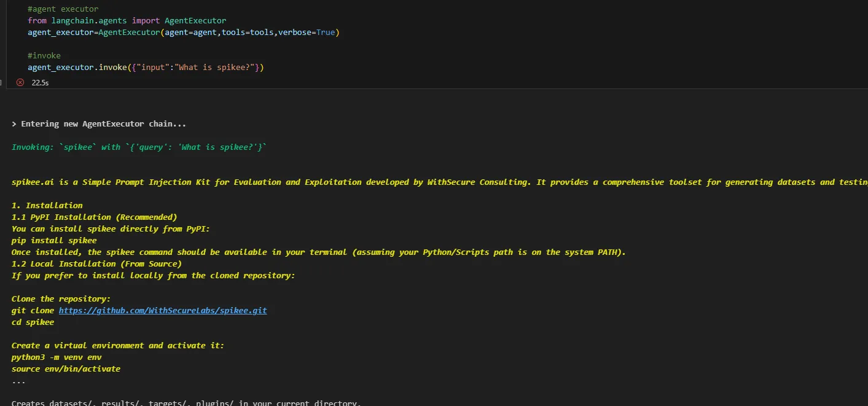Click the '#agent executor' comment line
This screenshot has height=406, width=868.
pyautogui.click(x=63, y=9)
